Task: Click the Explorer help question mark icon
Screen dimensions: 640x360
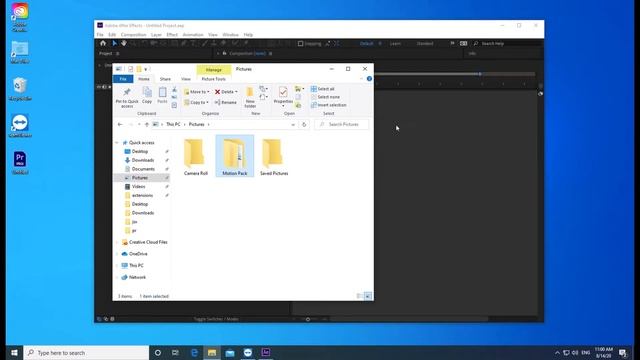Action: coord(369,79)
